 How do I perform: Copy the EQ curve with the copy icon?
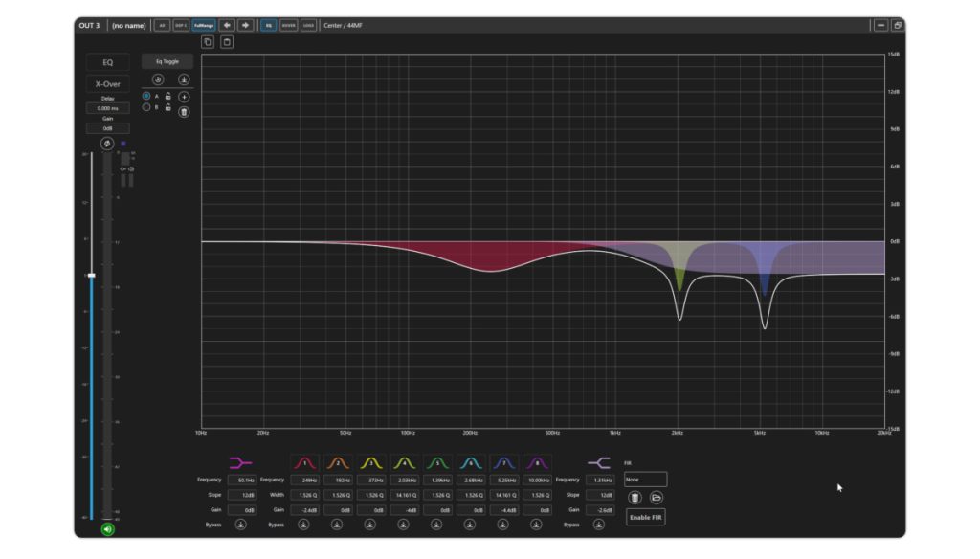(208, 42)
